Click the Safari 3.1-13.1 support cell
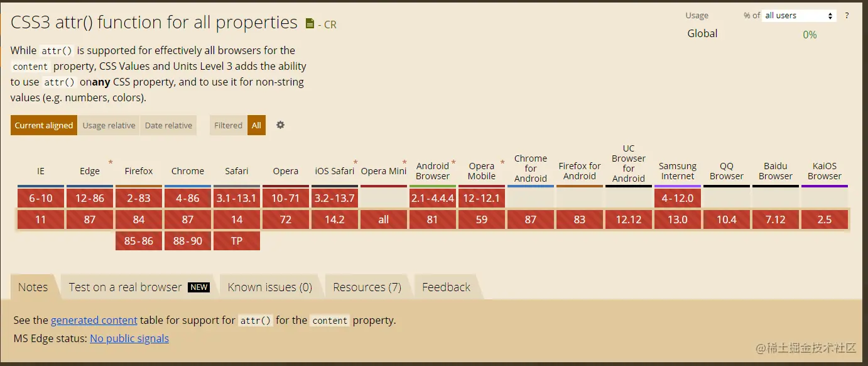Image resolution: width=868 pixels, height=366 pixels. point(237,198)
